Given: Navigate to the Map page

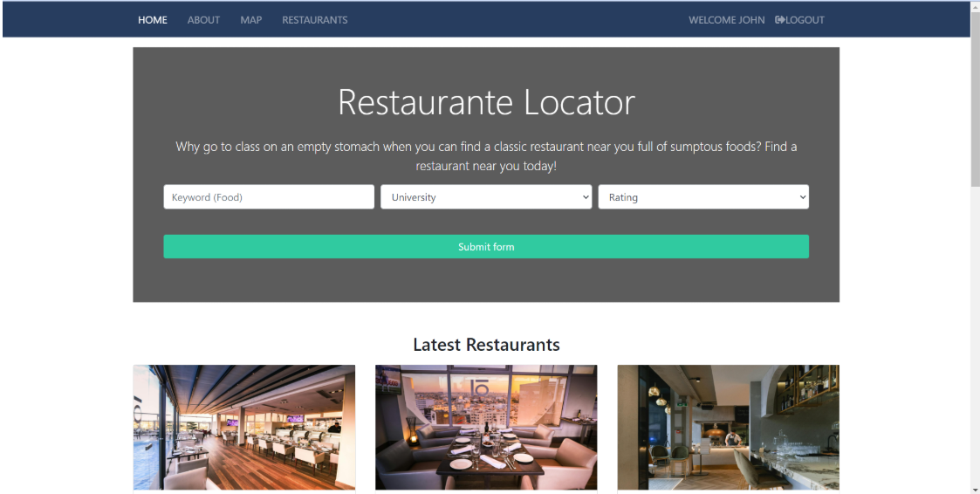Looking at the screenshot, I should (251, 20).
